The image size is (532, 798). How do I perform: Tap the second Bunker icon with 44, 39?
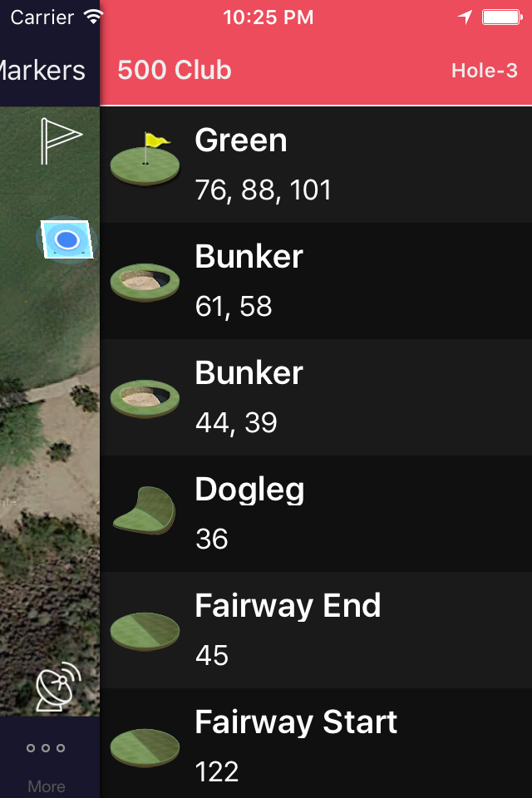145,398
